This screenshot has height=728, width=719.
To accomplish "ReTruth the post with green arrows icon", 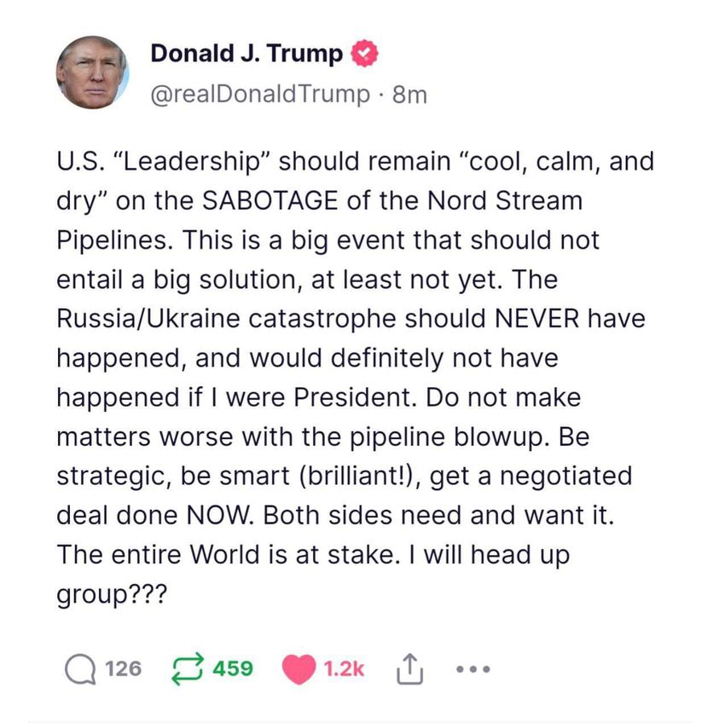I will [188, 669].
